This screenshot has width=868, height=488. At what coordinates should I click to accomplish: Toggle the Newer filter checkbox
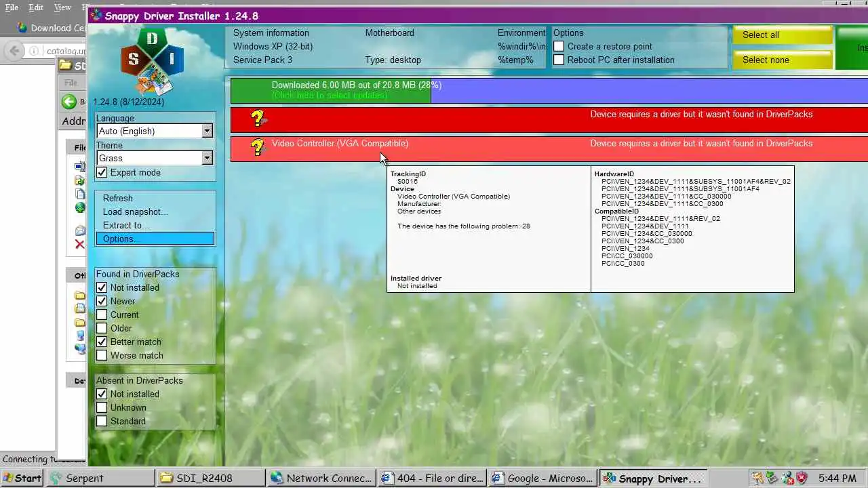coord(102,301)
